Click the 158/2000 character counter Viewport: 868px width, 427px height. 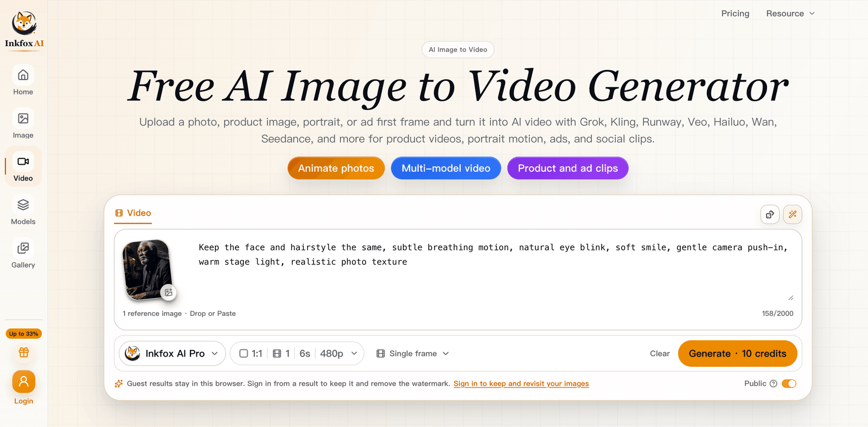(777, 313)
